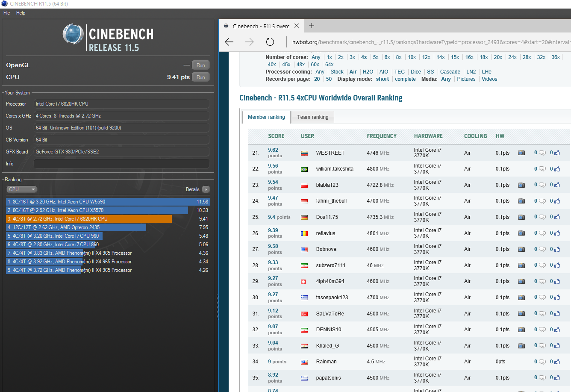Click the Details arrow button
Viewport: 571px width, 392px height.
point(206,189)
